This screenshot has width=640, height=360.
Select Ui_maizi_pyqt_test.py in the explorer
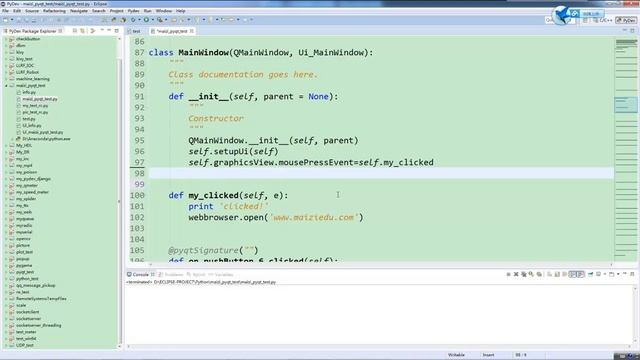point(42,132)
